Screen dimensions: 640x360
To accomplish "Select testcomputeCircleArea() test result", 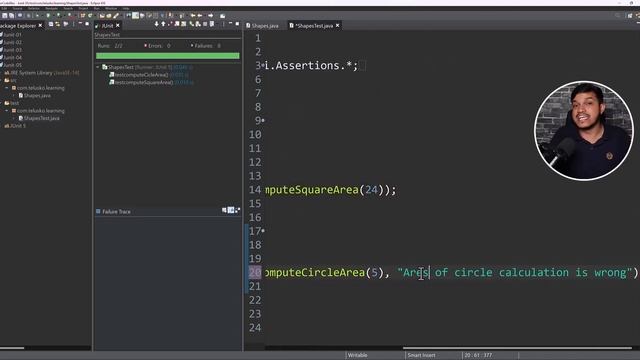I will click(x=141, y=75).
